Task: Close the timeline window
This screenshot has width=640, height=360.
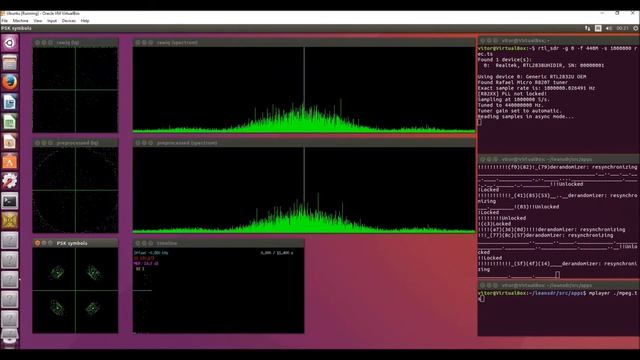Action: 138,243
